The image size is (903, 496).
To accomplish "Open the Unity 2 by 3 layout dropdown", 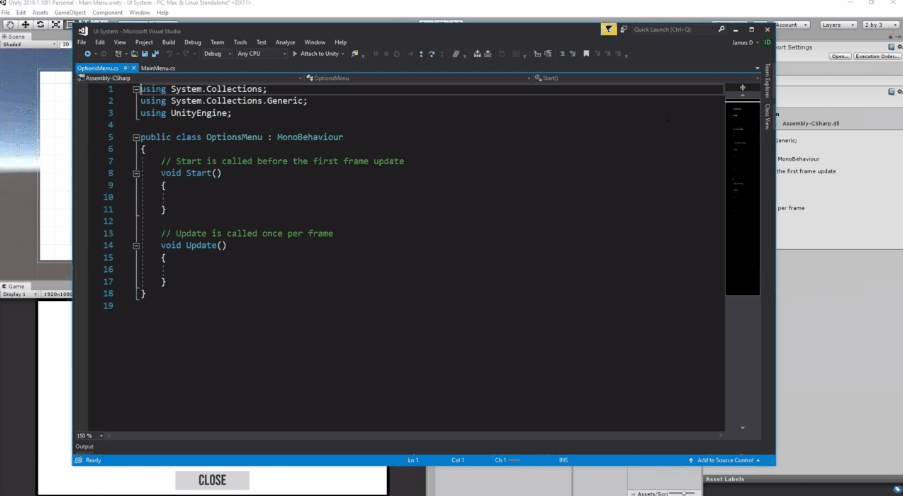I will (881, 25).
